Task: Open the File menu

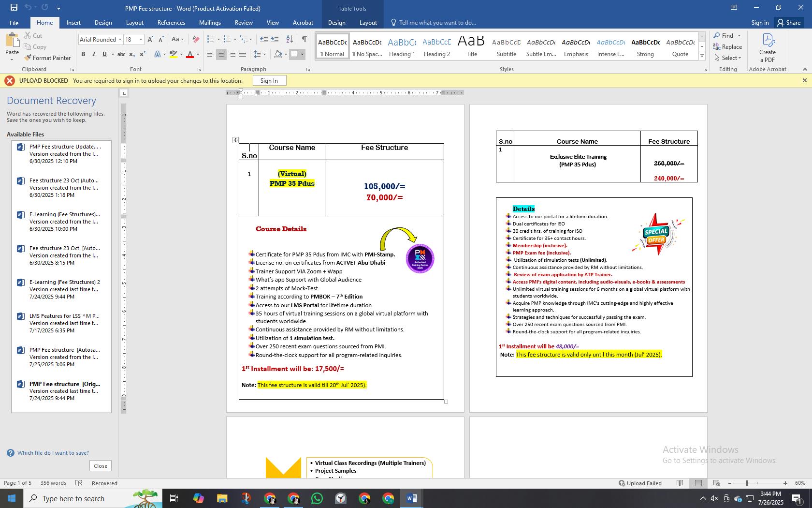Action: pos(14,22)
